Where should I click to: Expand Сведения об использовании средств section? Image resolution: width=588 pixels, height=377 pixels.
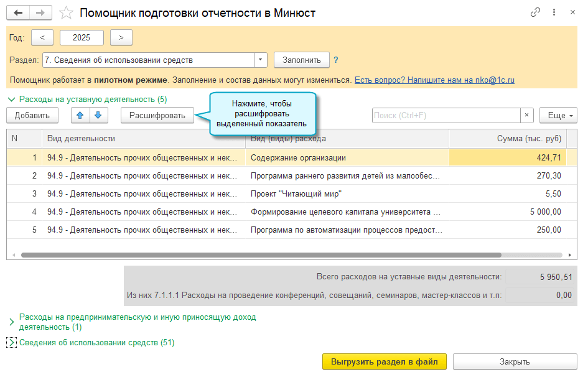coord(11,343)
